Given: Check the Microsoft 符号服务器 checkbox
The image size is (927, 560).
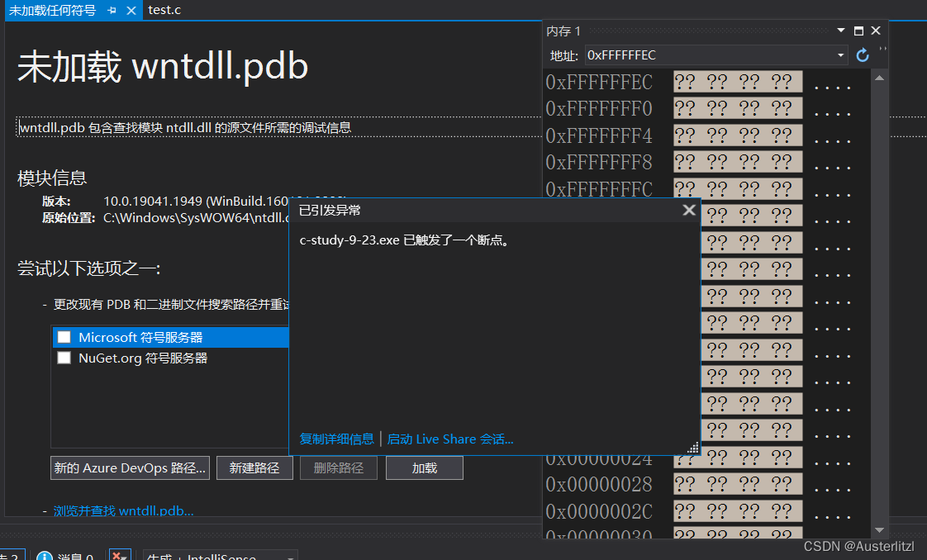Looking at the screenshot, I should (64, 337).
